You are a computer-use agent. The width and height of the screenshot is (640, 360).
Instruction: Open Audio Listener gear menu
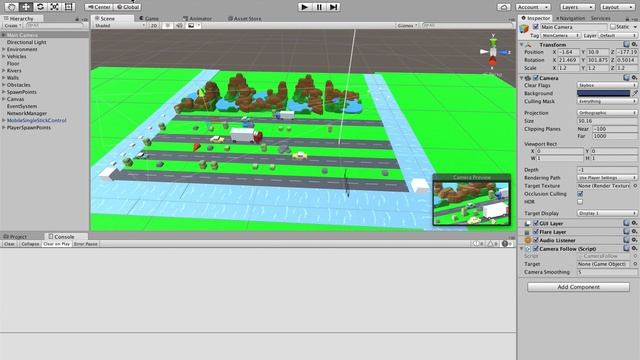[x=634, y=240]
